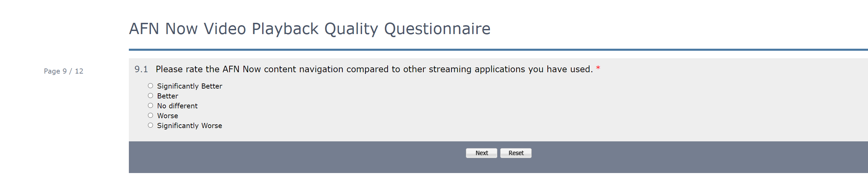
Task: Select the Significantly Worse radio button
Action: point(150,125)
